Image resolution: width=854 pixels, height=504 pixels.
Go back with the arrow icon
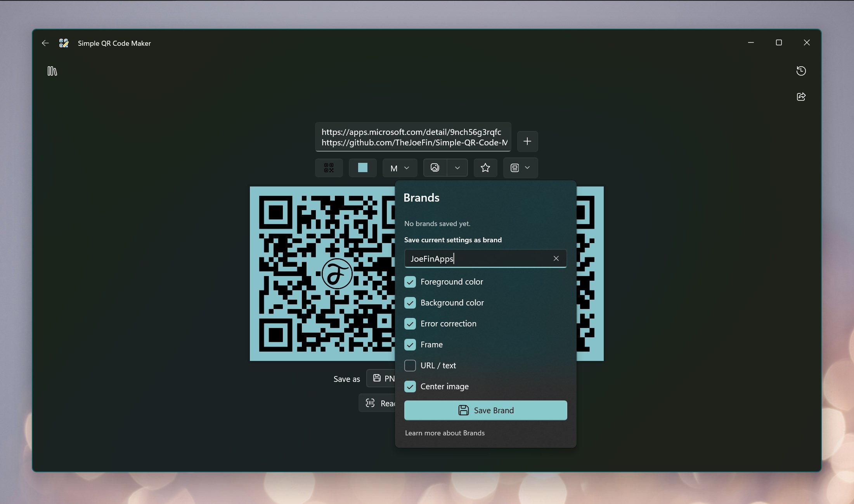(45, 43)
